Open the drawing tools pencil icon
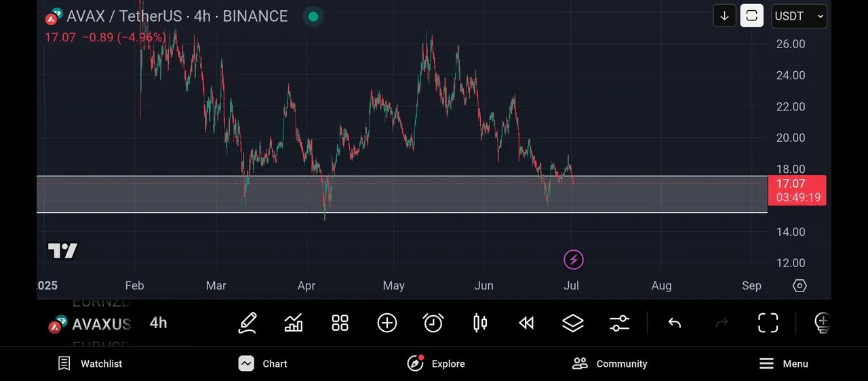This screenshot has height=381, width=868. (x=248, y=323)
